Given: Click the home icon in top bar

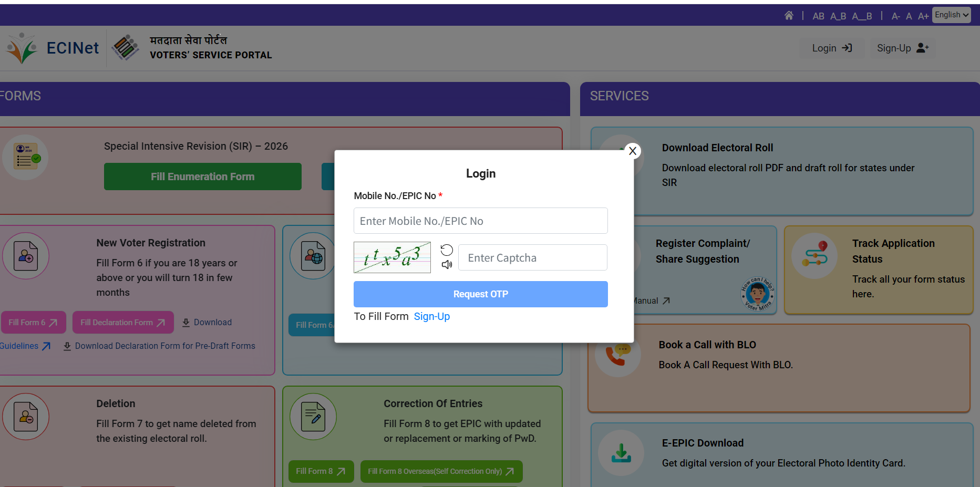Looking at the screenshot, I should (789, 16).
